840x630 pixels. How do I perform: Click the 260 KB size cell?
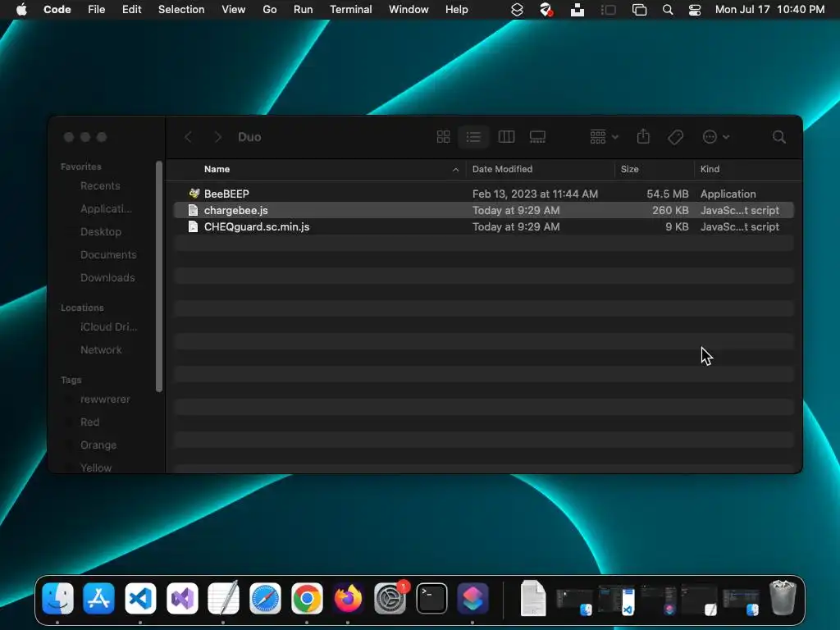click(x=670, y=211)
